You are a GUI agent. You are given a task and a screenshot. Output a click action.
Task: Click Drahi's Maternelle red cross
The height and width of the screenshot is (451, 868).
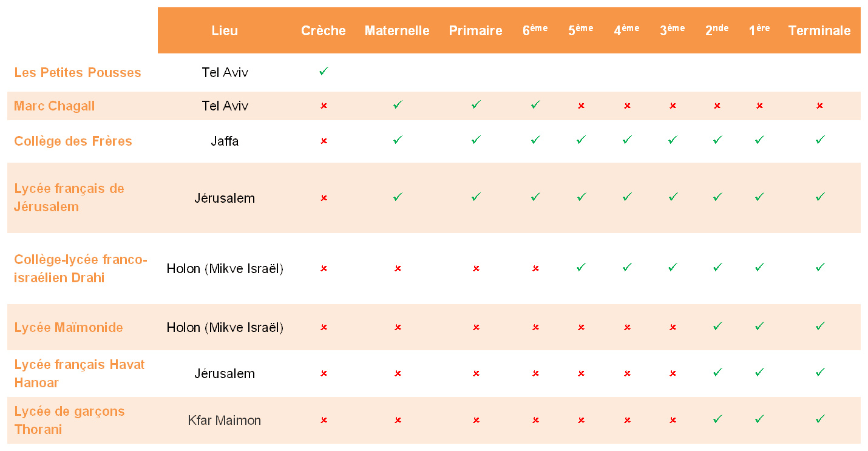pyautogui.click(x=398, y=268)
